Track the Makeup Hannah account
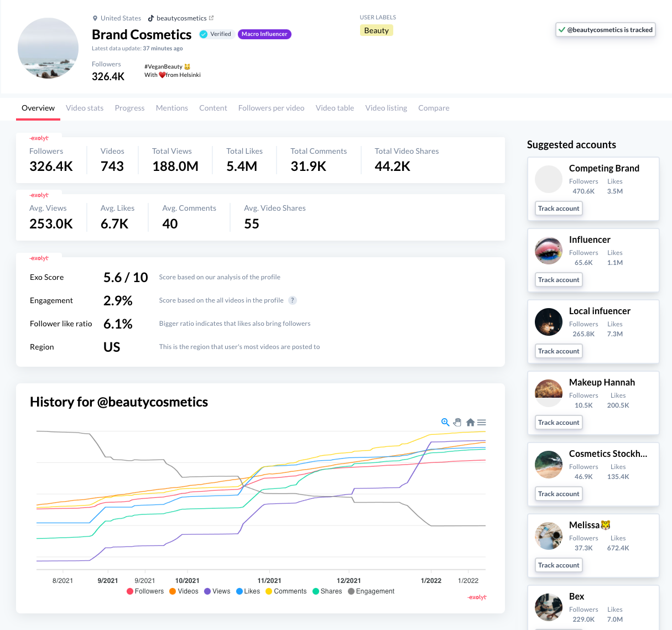The width and height of the screenshot is (672, 630). pyautogui.click(x=559, y=423)
